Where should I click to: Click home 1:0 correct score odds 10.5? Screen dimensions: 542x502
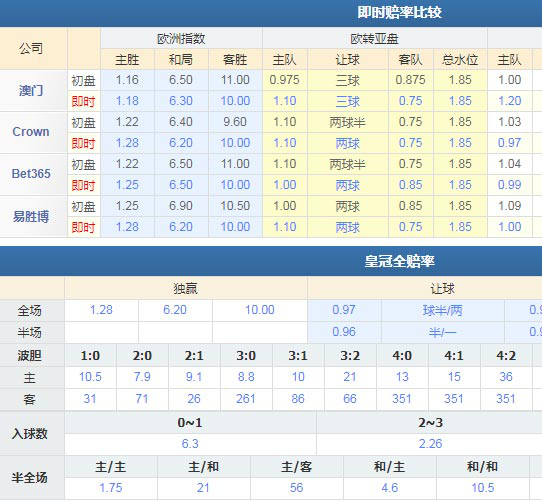coord(90,377)
